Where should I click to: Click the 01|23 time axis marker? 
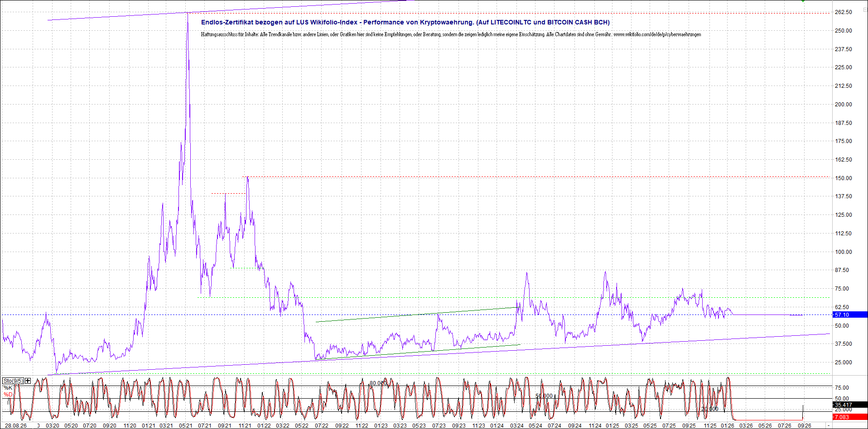pos(381,426)
